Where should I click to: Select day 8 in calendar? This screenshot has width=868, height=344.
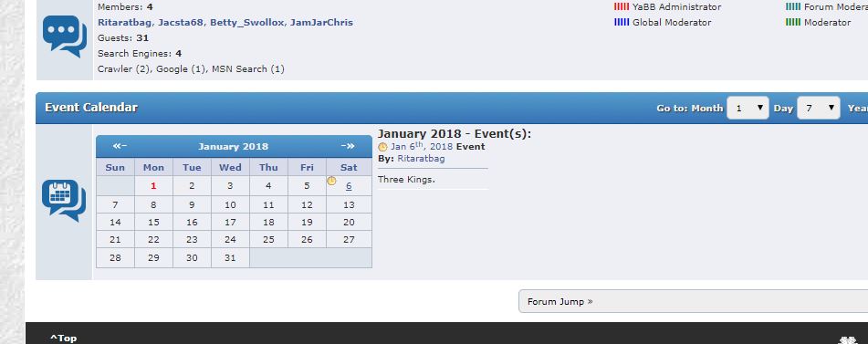tap(153, 205)
